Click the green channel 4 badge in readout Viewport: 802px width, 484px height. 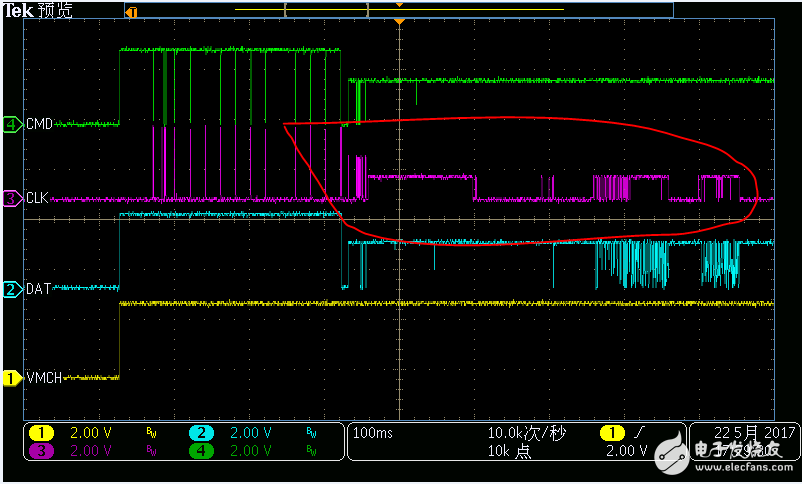click(202, 451)
